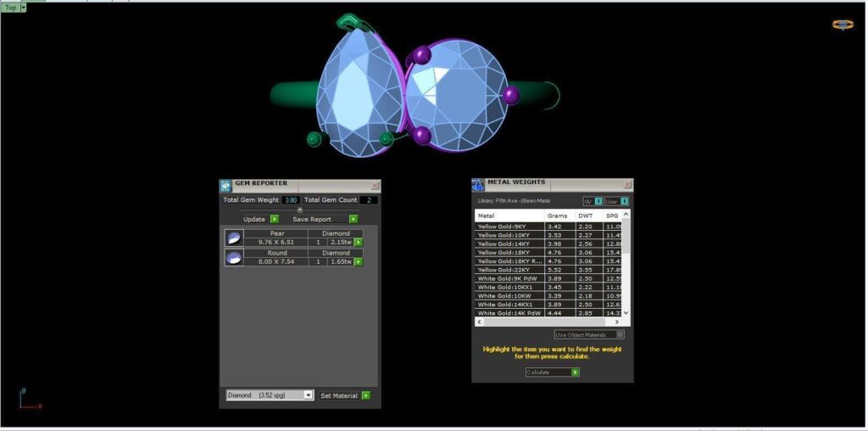Select the Top viewport label tab
This screenshot has height=431, width=868.
pyautogui.click(x=10, y=8)
